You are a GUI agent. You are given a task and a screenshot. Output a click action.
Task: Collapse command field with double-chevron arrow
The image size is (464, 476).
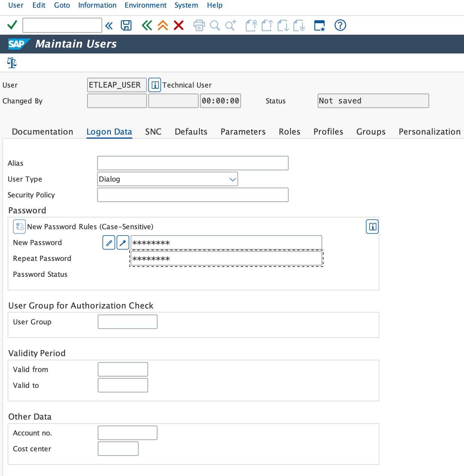click(109, 26)
